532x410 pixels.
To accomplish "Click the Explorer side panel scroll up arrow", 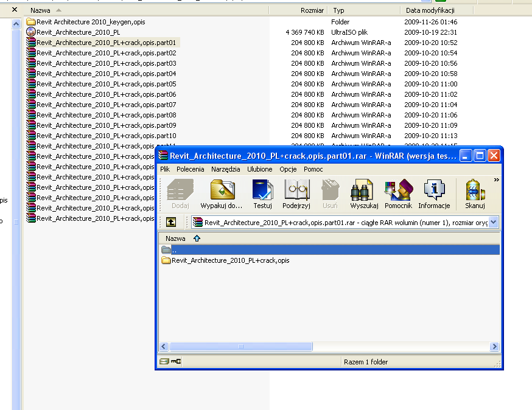I will tap(16, 24).
